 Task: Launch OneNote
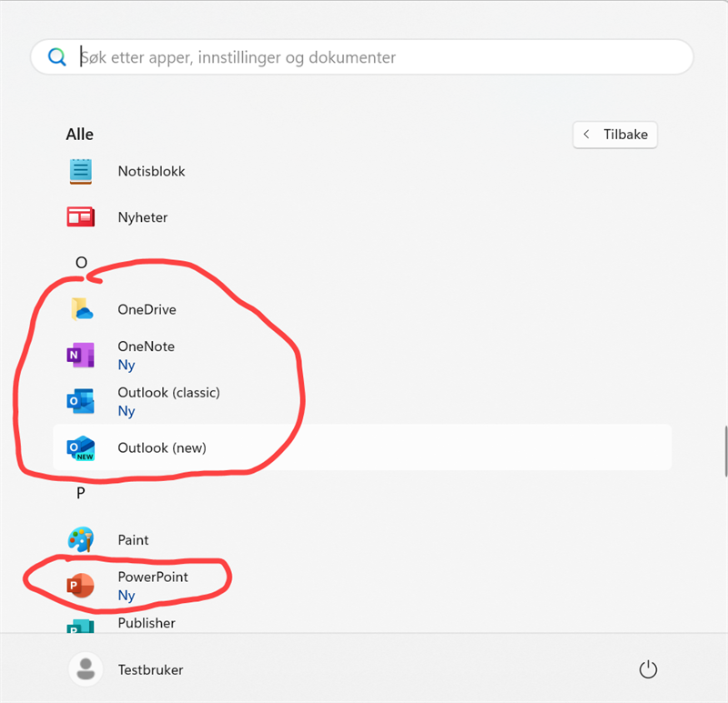[146, 346]
